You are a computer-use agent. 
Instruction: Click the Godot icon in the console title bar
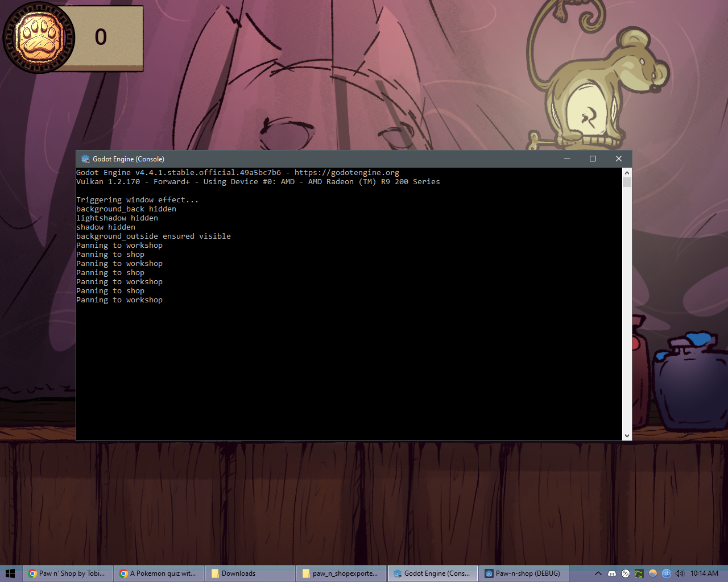tap(85, 159)
